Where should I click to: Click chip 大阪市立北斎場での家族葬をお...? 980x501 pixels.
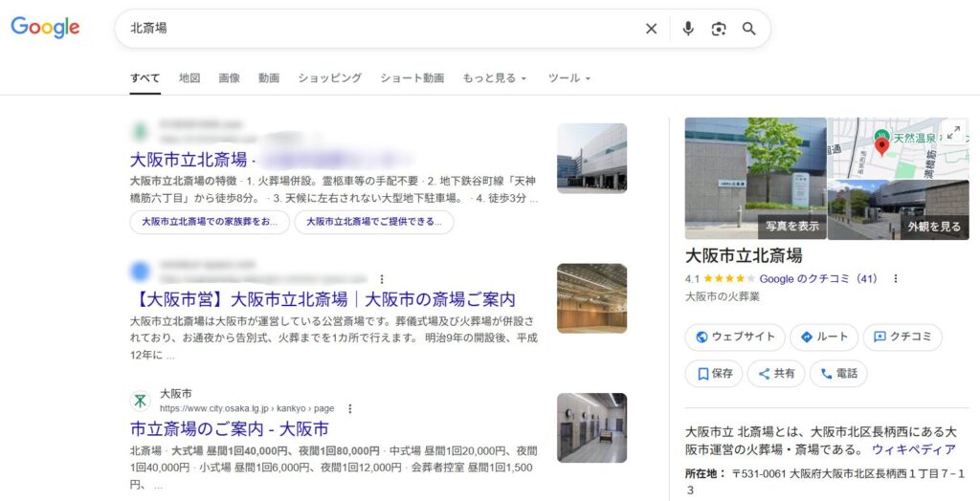[x=210, y=222]
